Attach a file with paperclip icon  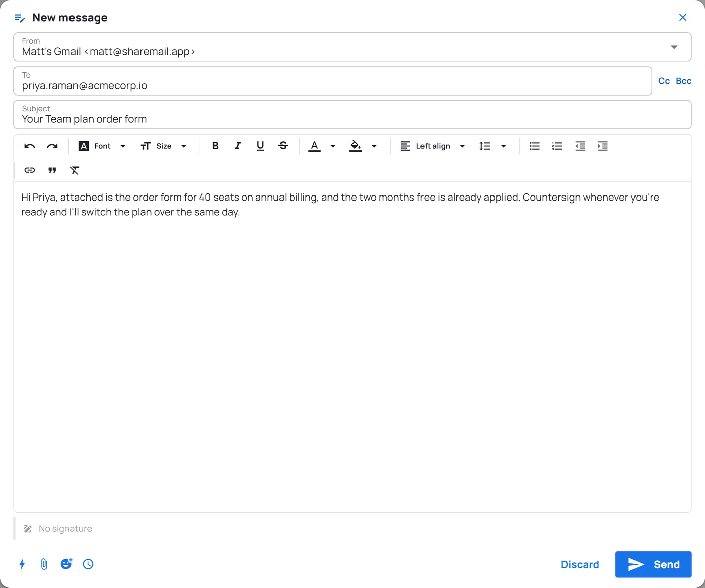tap(44, 564)
